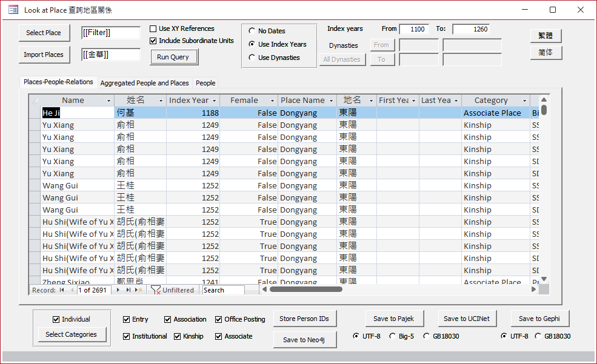The image size is (597, 364).
Task: Click the Access form icon in title bar
Action: click(13, 10)
